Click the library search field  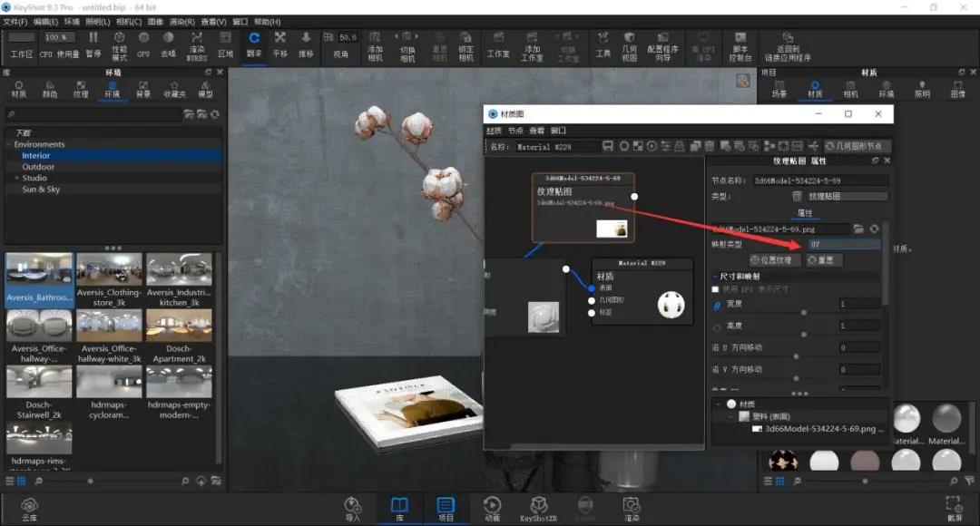coord(93,114)
